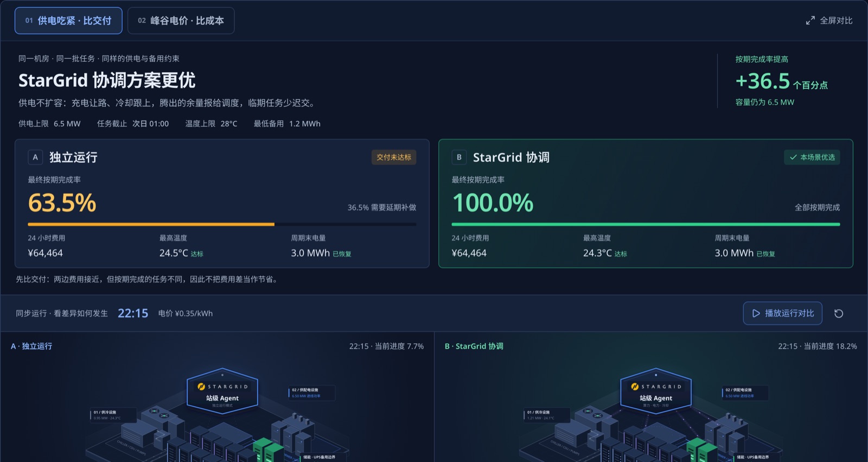The image size is (868, 462).
Task: Click the 63.5% completion value
Action: [x=62, y=203]
